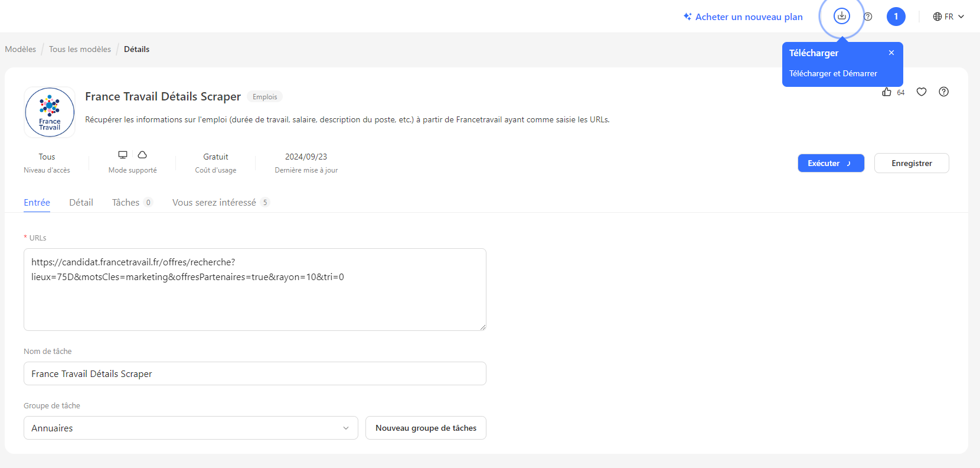Viewport: 980px width, 468px height.
Task: Go to Tous les modèles breadcrumb
Action: (x=80, y=49)
